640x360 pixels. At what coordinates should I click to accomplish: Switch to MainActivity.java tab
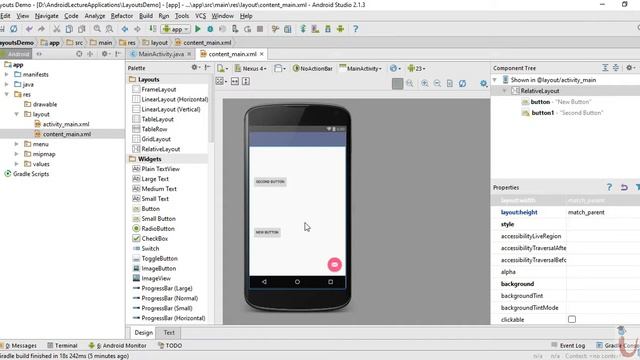click(x=161, y=54)
